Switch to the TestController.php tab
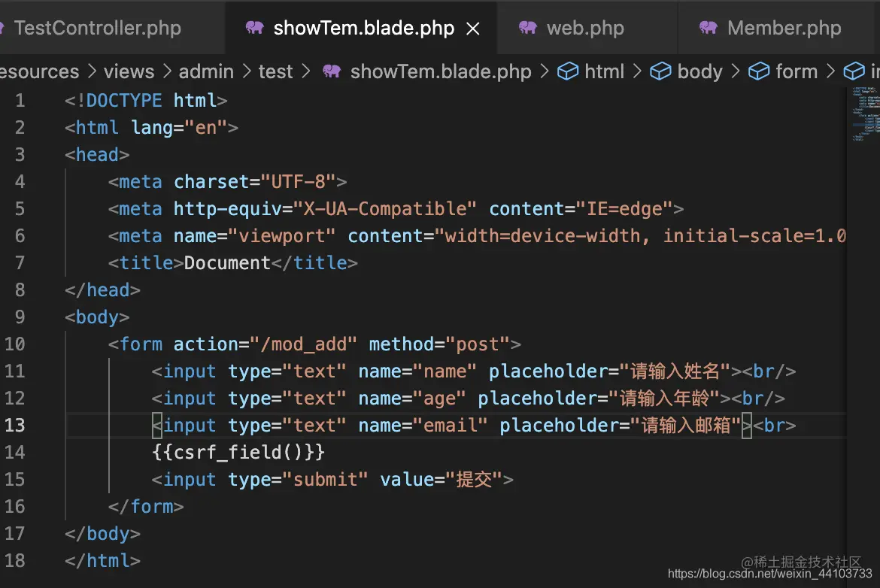Image resolution: width=880 pixels, height=588 pixels. (x=98, y=28)
